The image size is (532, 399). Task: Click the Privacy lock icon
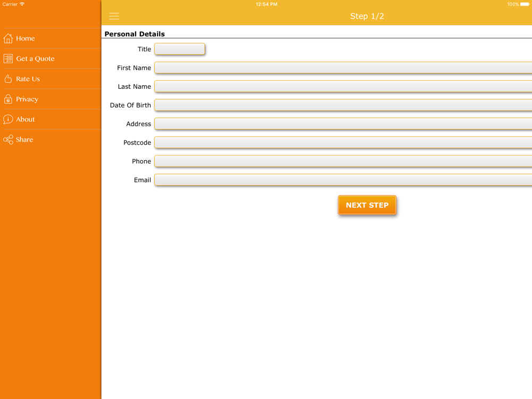(8, 99)
